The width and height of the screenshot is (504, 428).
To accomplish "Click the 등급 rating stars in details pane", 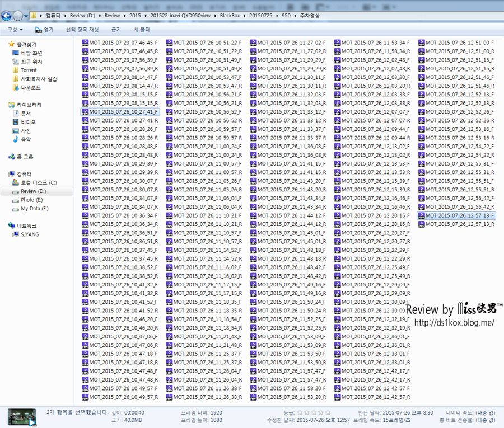I will 314,412.
